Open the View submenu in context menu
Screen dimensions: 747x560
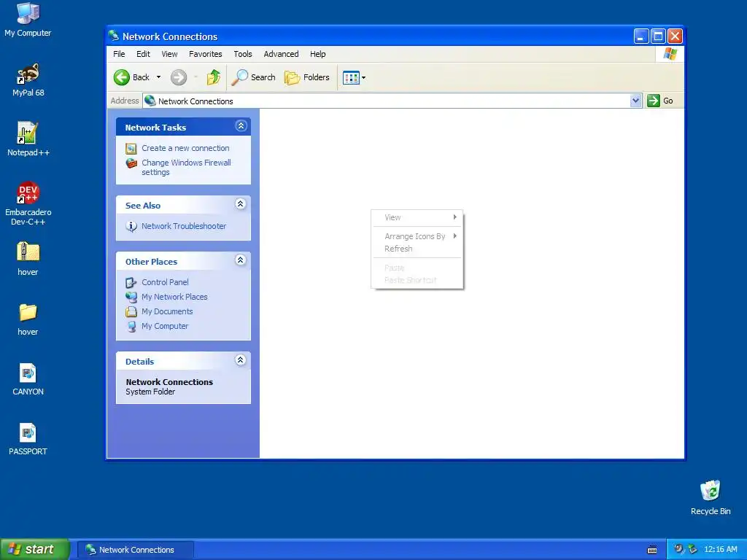(x=417, y=217)
